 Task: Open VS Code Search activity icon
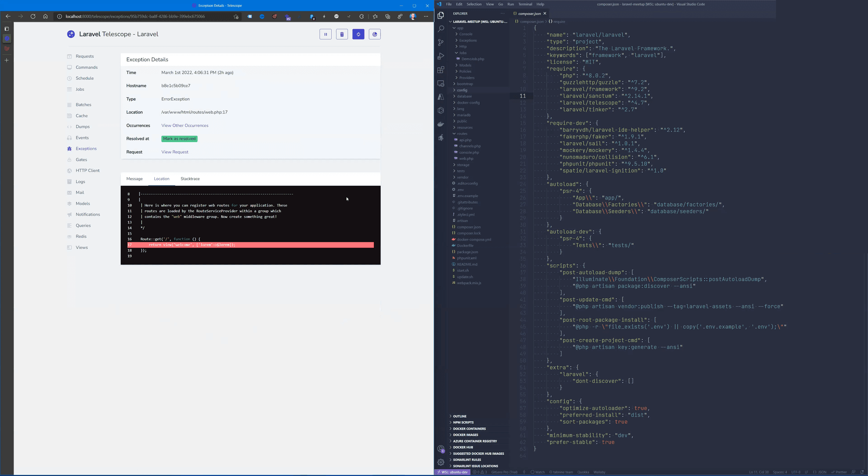[x=441, y=29]
